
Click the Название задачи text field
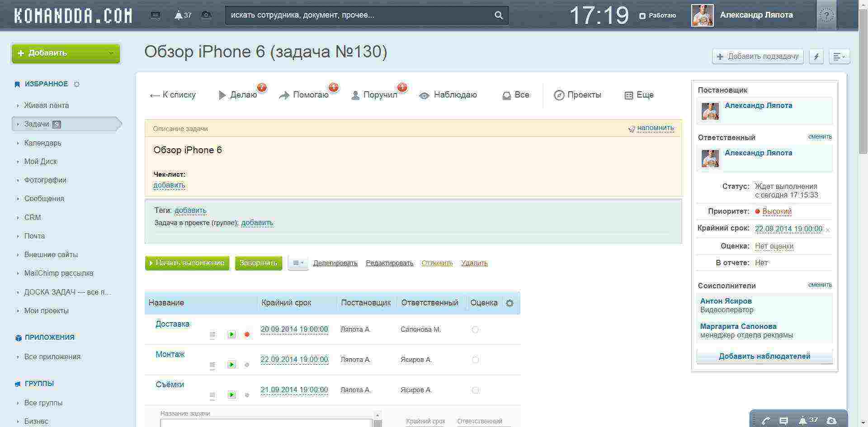pos(266,423)
